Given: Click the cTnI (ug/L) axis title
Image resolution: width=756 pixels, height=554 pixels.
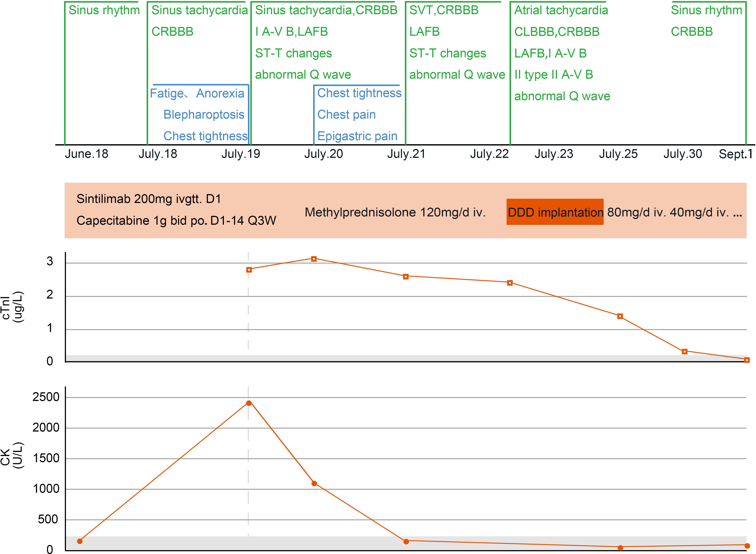Looking at the screenshot, I should point(13,307).
